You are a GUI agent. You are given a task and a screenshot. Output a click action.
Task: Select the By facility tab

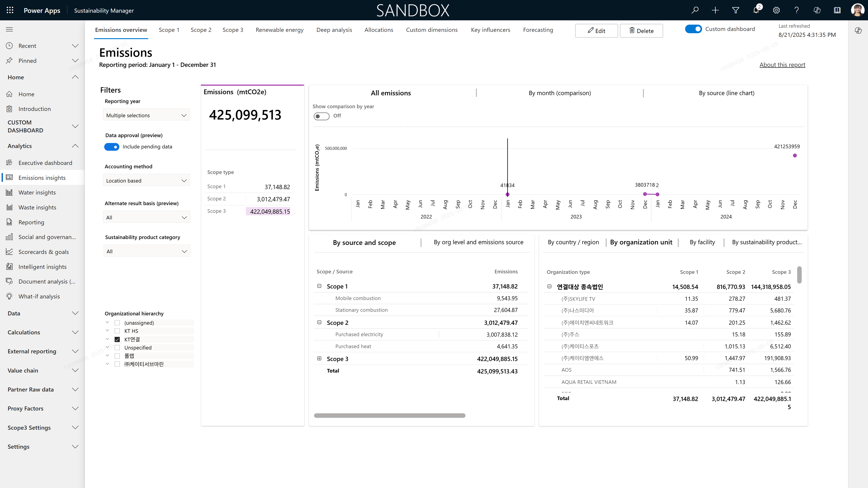pos(702,242)
